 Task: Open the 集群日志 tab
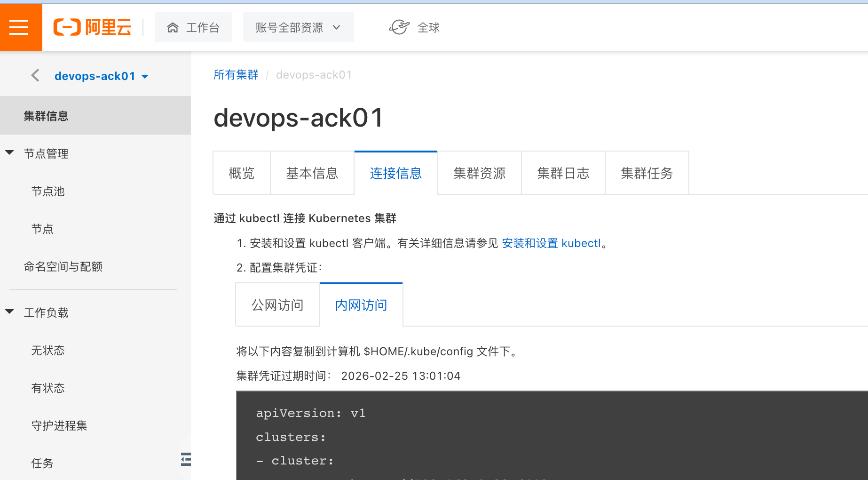click(563, 173)
